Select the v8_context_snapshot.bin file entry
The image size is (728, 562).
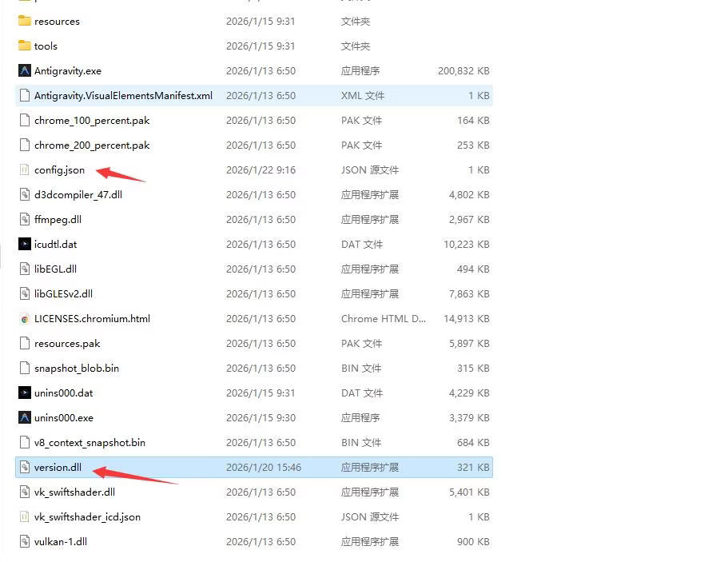click(x=90, y=443)
